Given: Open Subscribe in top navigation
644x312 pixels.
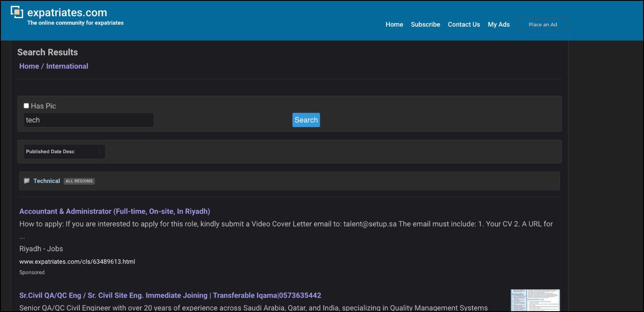Looking at the screenshot, I should click(425, 24).
